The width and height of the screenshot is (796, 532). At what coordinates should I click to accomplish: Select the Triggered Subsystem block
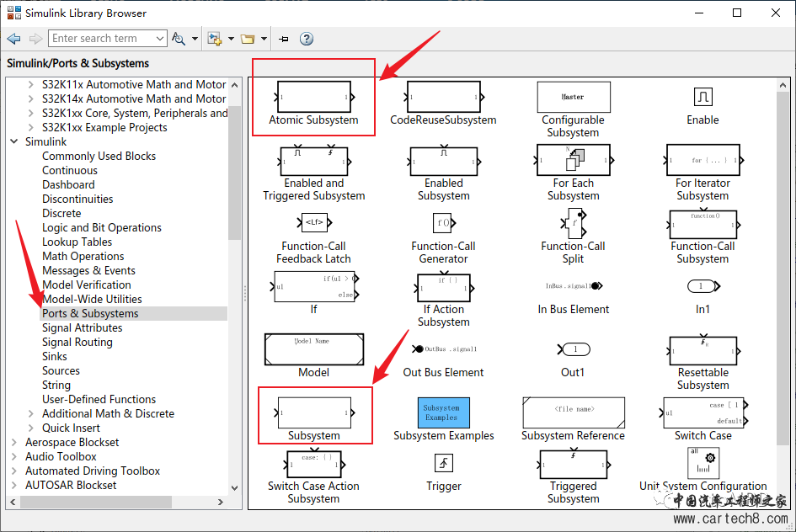[x=574, y=464]
